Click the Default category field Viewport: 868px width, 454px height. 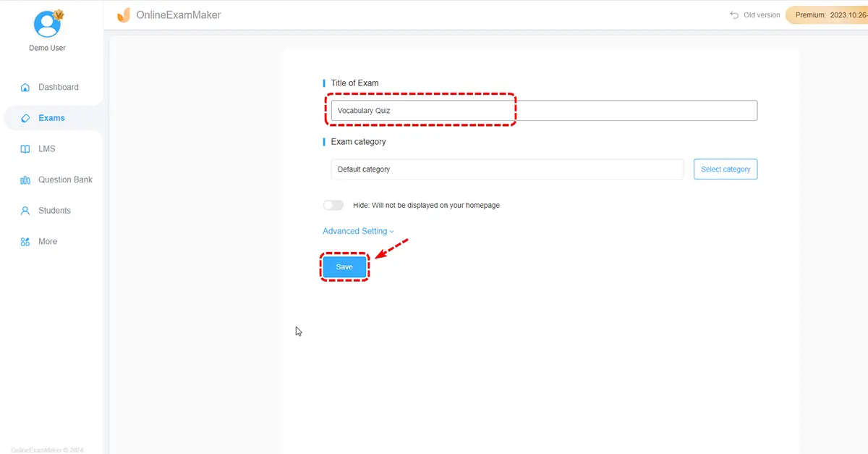pyautogui.click(x=506, y=169)
